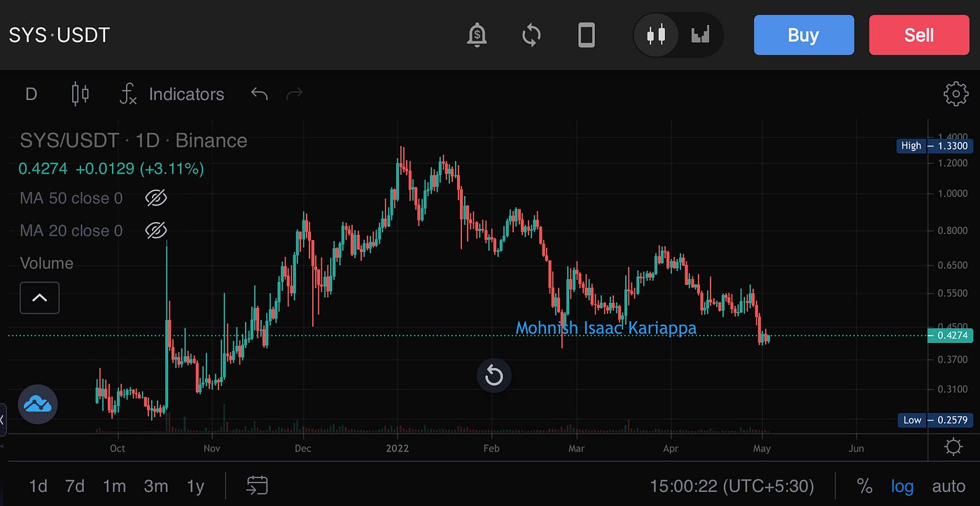The image size is (980, 506).
Task: Open chart settings gear icon
Action: (955, 94)
